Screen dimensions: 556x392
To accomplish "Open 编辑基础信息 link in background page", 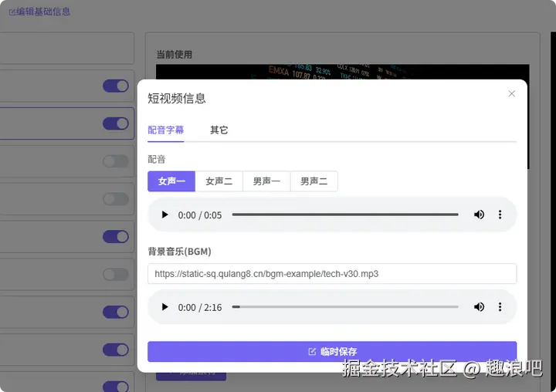I will [39, 12].
